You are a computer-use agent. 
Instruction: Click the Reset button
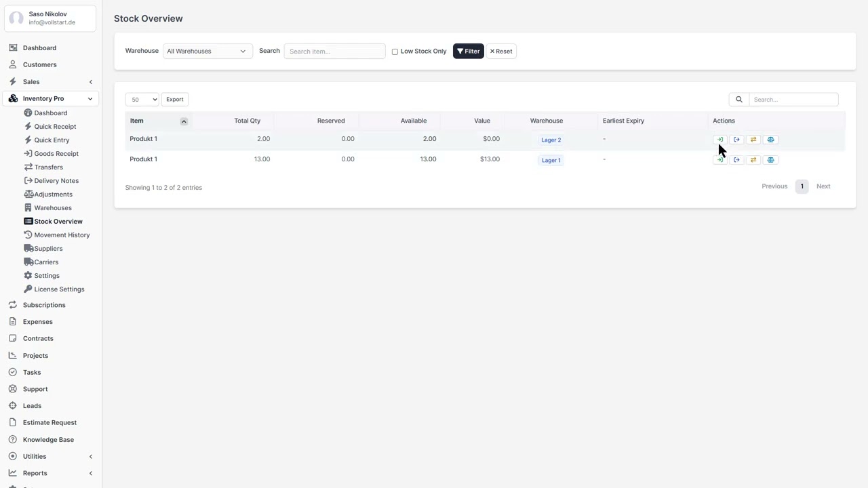point(501,51)
